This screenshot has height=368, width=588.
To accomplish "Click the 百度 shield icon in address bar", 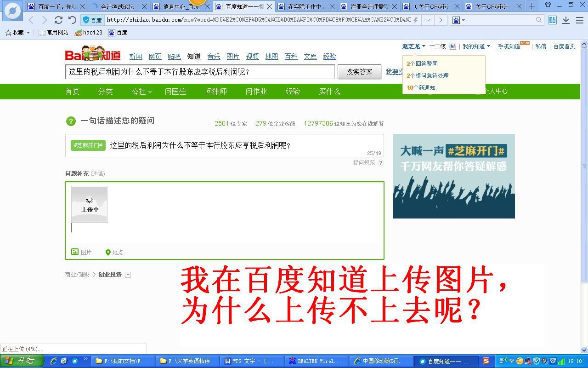I will click(x=87, y=20).
